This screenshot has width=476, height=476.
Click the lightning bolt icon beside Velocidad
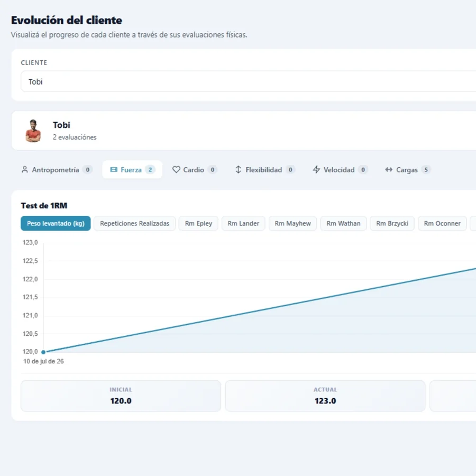pos(316,170)
